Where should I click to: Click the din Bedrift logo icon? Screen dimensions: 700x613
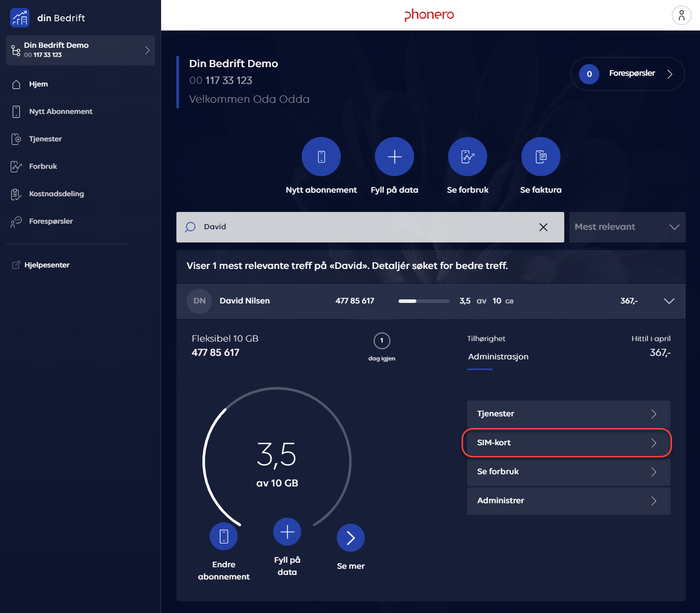20,18
